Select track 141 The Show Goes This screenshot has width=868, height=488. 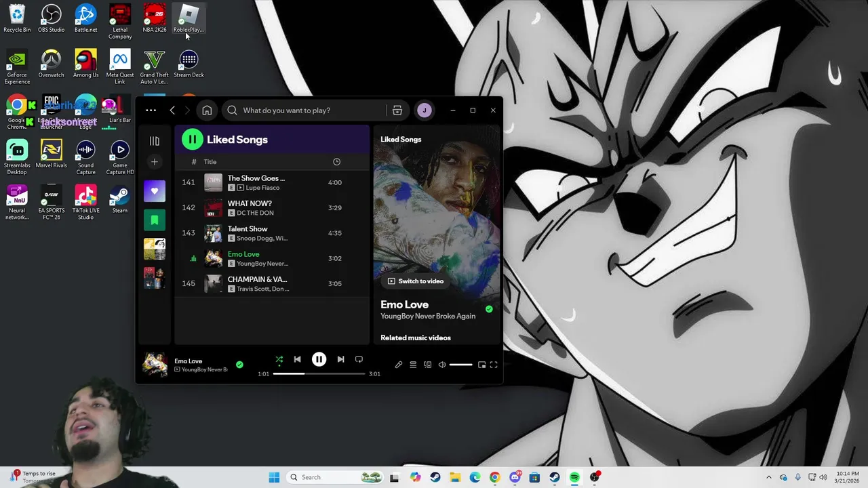click(271, 182)
